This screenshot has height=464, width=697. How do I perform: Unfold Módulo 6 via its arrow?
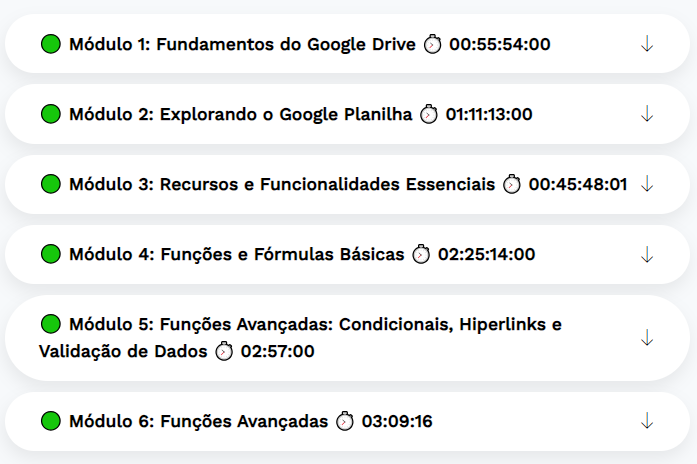coord(646,421)
